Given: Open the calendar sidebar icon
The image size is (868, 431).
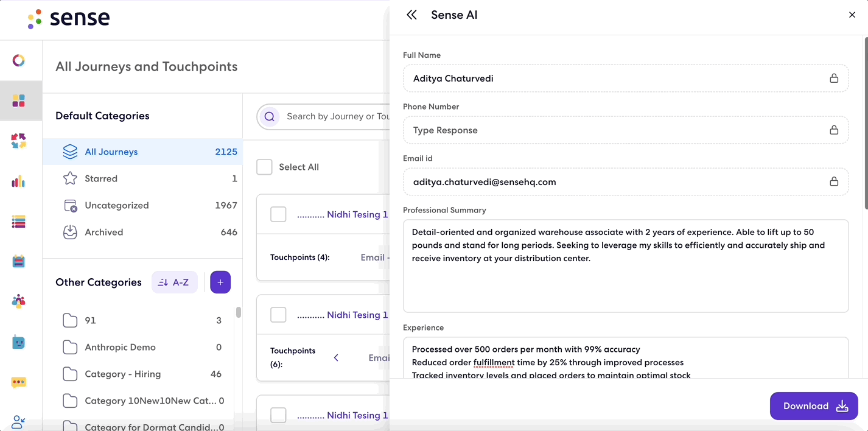Looking at the screenshot, I should (x=19, y=262).
